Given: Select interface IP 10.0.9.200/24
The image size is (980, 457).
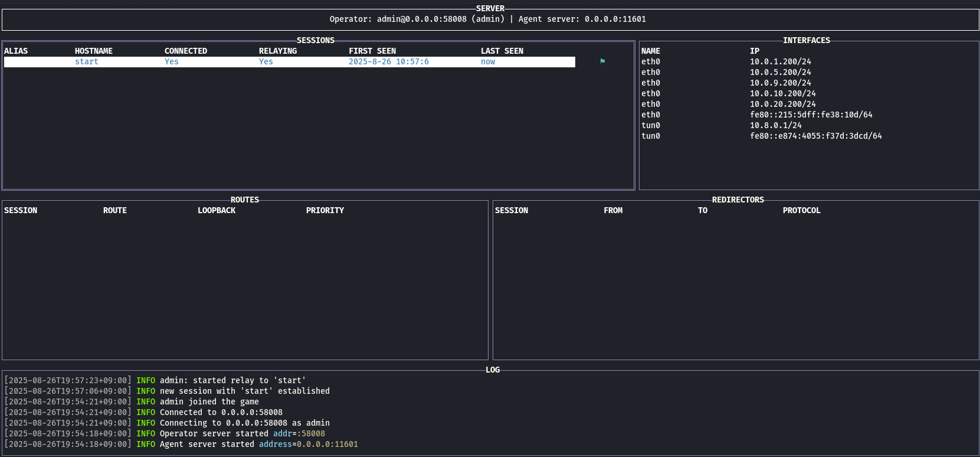Looking at the screenshot, I should click(781, 83).
